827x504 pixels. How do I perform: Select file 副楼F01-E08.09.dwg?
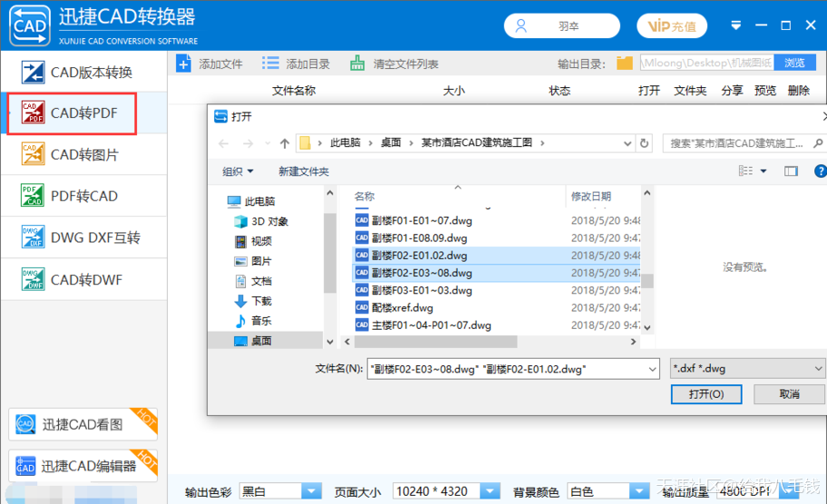[x=496, y=237]
